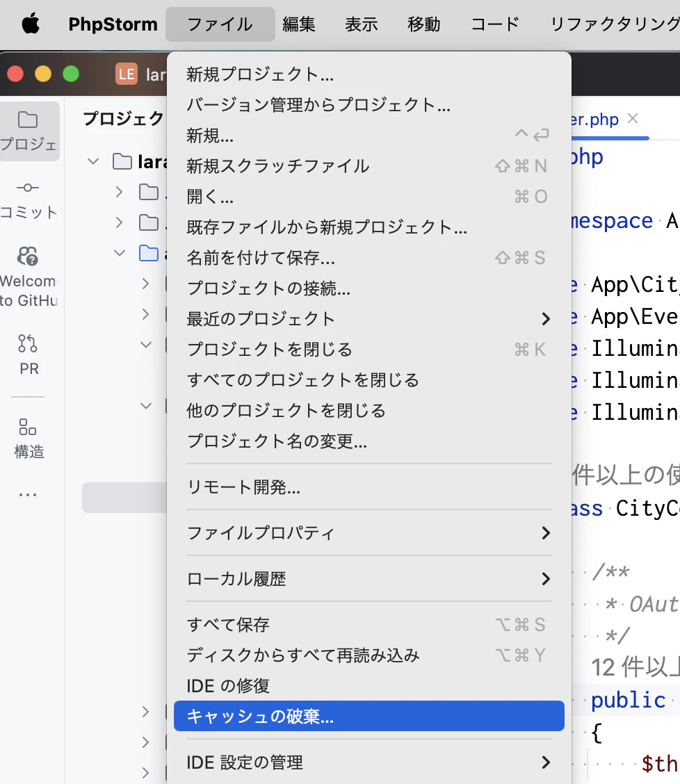The width and height of the screenshot is (680, 784).
Task: Close the er.php tab with its × icon
Action: click(632, 118)
